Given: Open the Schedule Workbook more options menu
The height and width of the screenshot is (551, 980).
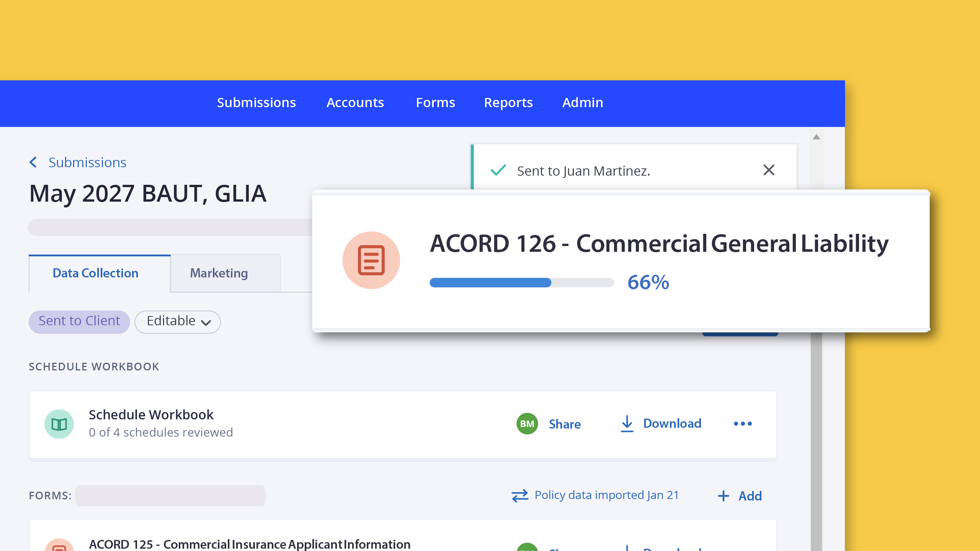Looking at the screenshot, I should pos(743,424).
